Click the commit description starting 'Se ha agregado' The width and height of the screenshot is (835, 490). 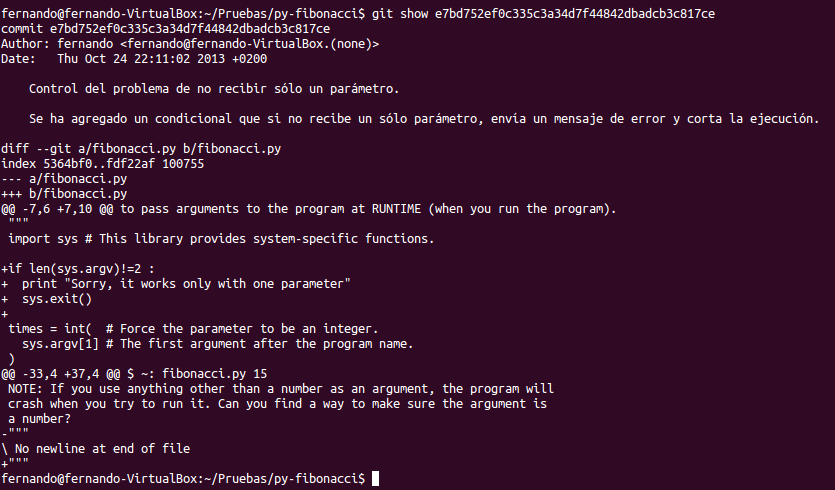pyautogui.click(x=424, y=118)
